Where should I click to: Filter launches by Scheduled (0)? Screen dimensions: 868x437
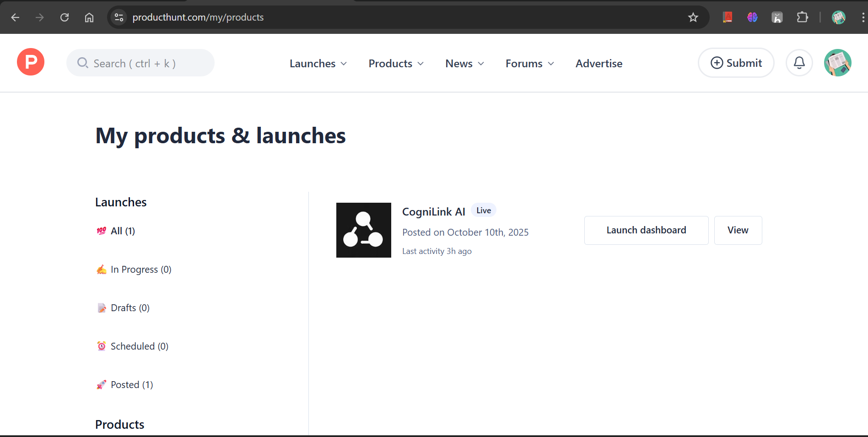pos(140,346)
